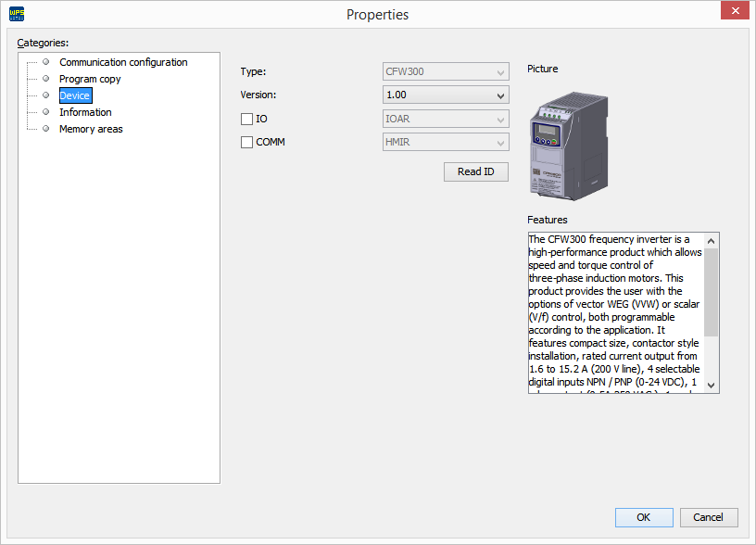Click the scroll-up arrow in Features panel

coord(711,239)
